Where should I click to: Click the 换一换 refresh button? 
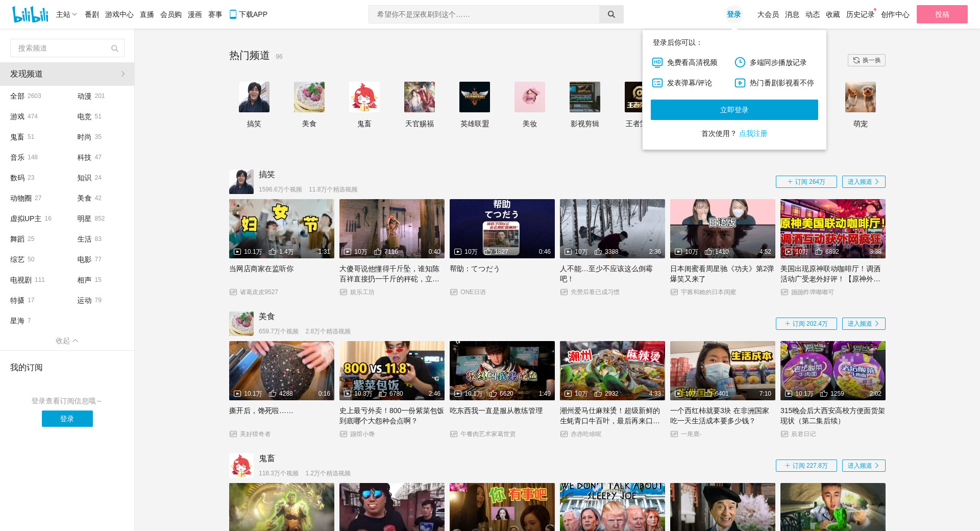(x=866, y=60)
